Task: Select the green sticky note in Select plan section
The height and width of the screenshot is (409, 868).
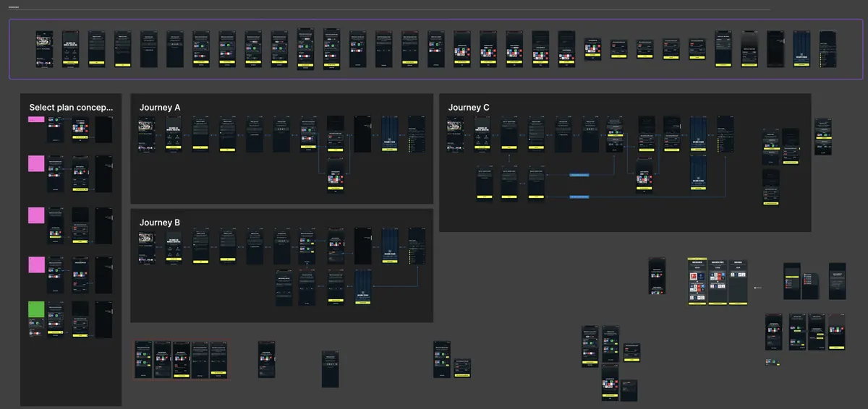Action: 36,310
